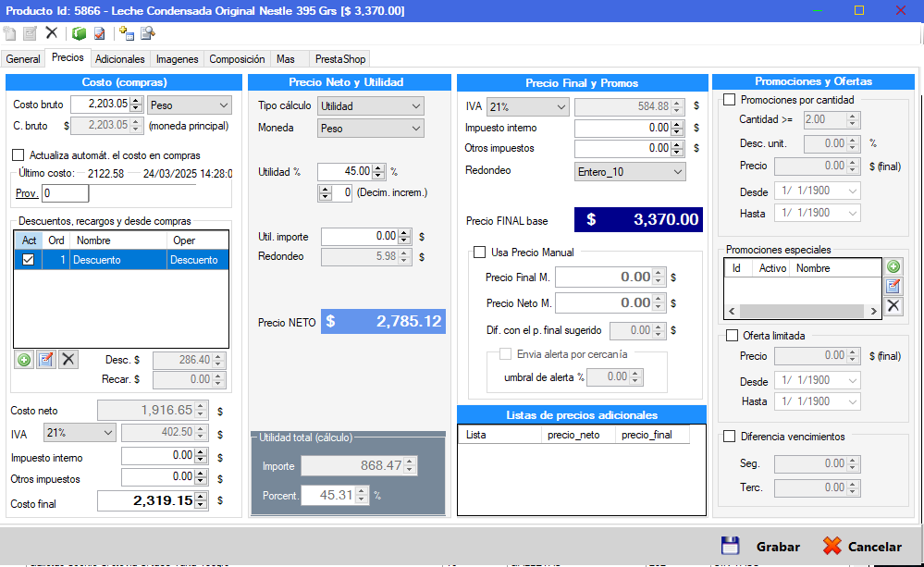Click the Lista column header
The image size is (924, 567).
[499, 435]
